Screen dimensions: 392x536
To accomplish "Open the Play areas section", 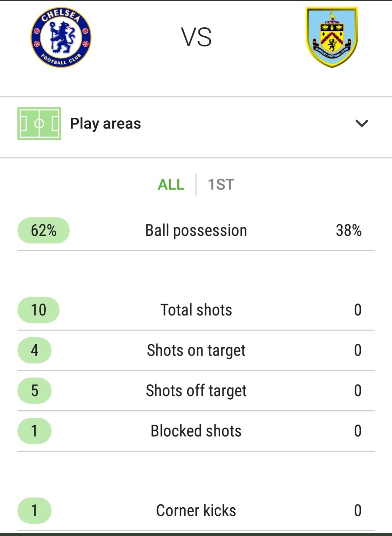I will click(x=196, y=123).
